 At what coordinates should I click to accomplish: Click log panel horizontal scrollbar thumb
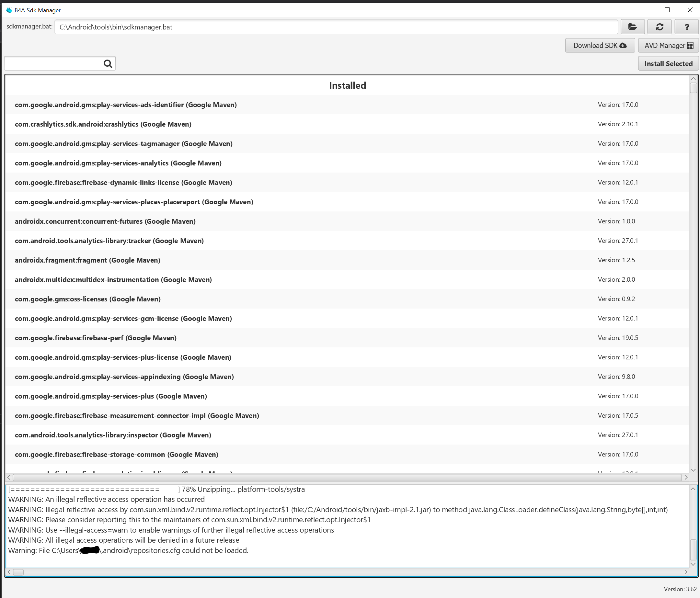[x=18, y=572]
